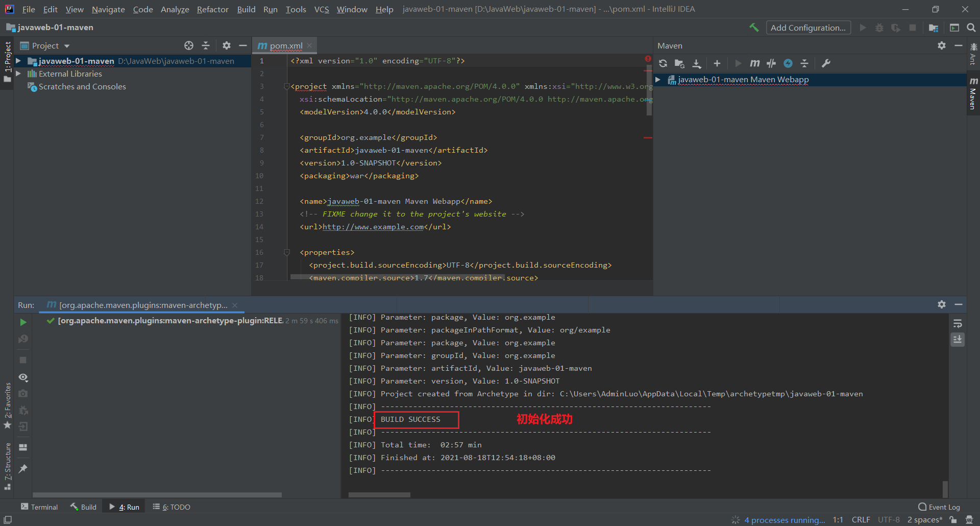Click the editor vertical scrollbar thumb
The width and height of the screenshot is (980, 526).
pos(649,90)
